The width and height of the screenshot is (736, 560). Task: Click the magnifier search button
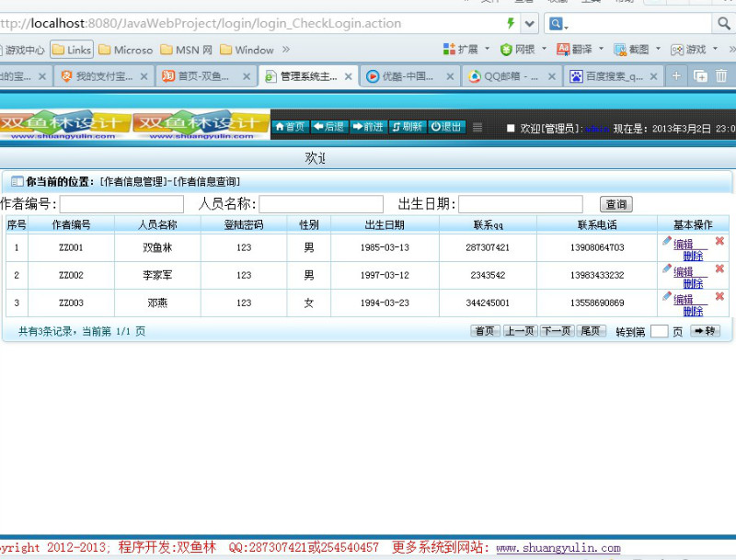pyautogui.click(x=723, y=23)
